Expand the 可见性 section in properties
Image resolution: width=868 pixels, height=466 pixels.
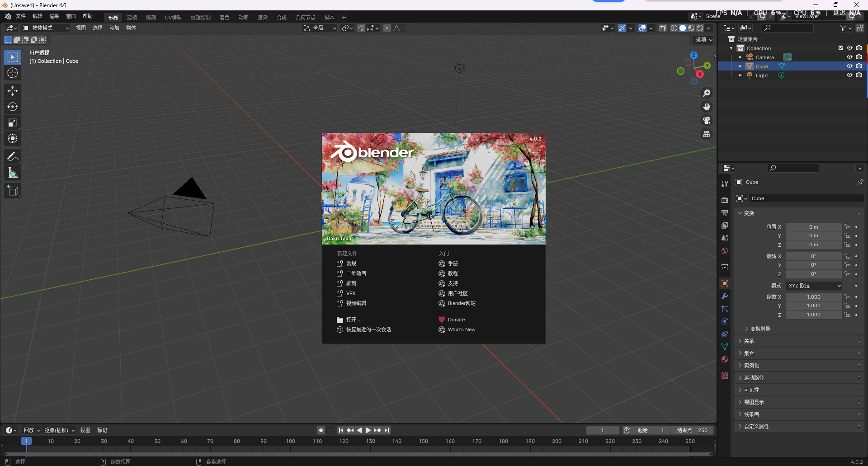[753, 390]
